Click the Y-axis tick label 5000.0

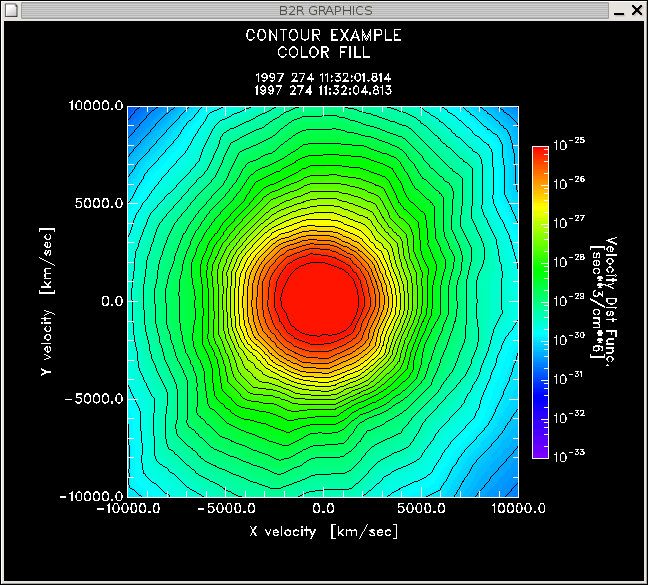click(99, 203)
